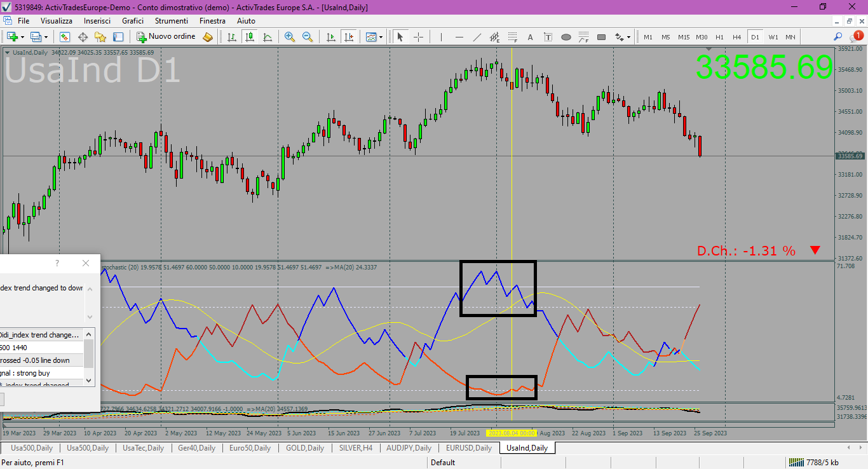Image resolution: width=868 pixels, height=469 pixels.
Task: Set timeframe to M30
Action: click(702, 37)
